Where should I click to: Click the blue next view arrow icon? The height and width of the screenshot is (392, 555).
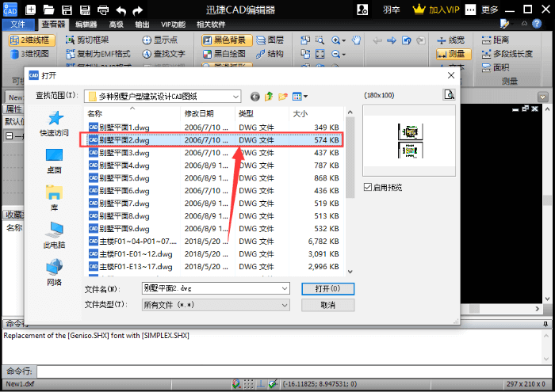[x=392, y=40]
